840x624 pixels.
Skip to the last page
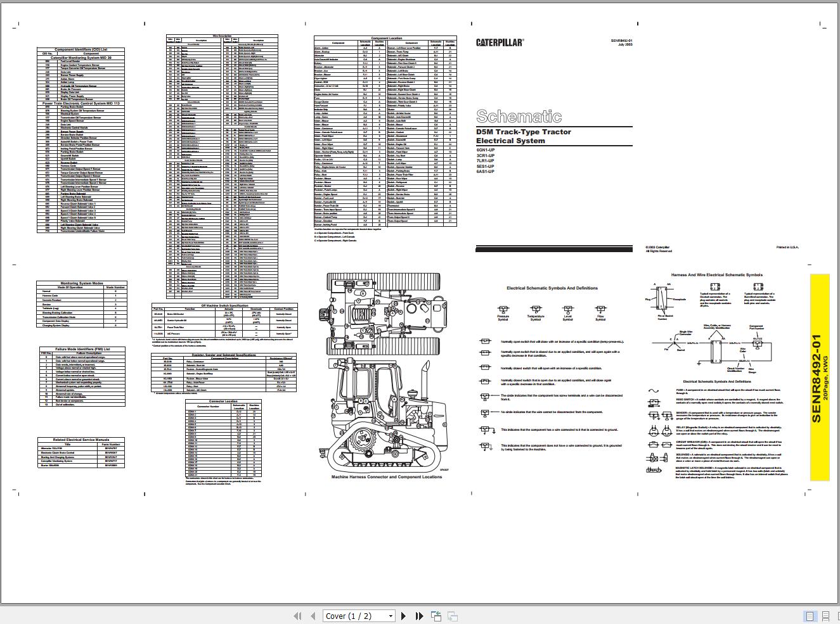(x=418, y=615)
